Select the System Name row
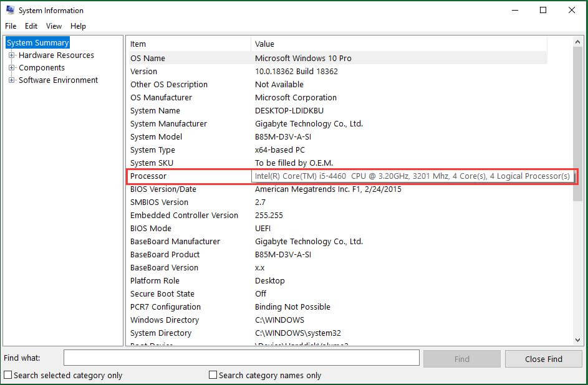 337,110
